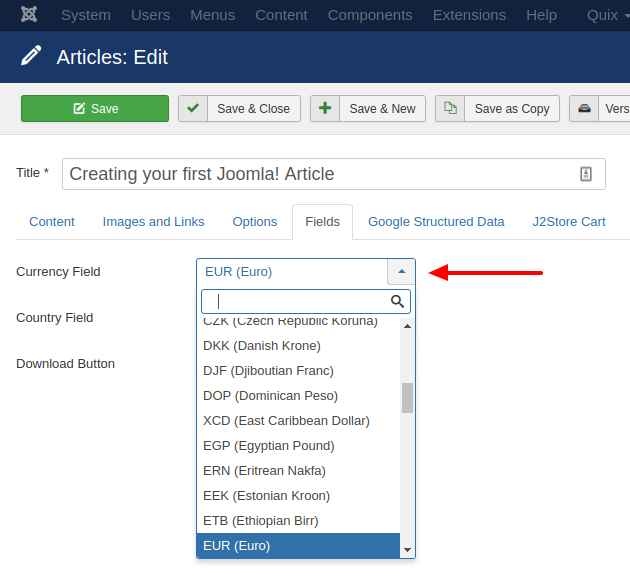Click the Country Field label
The width and height of the screenshot is (630, 577).
pos(55,317)
